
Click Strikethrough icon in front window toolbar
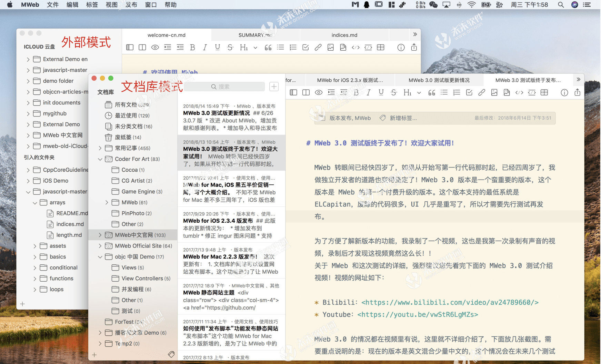point(394,92)
